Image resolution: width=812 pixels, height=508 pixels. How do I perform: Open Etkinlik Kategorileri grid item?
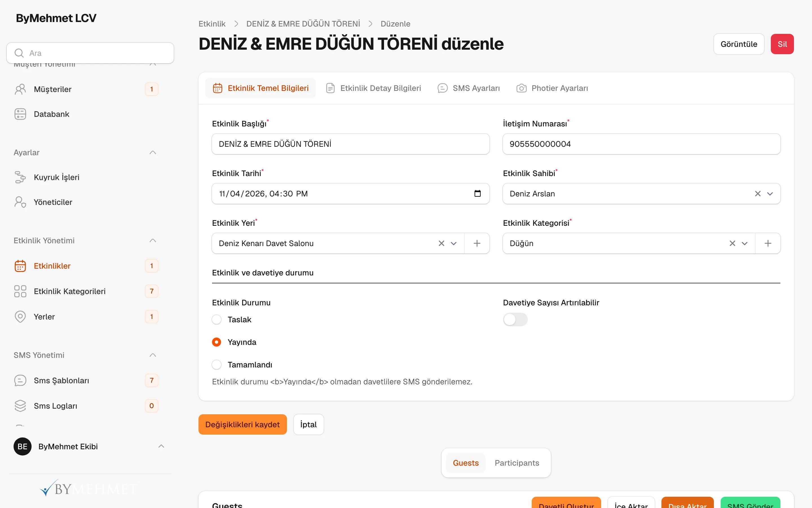click(85, 291)
